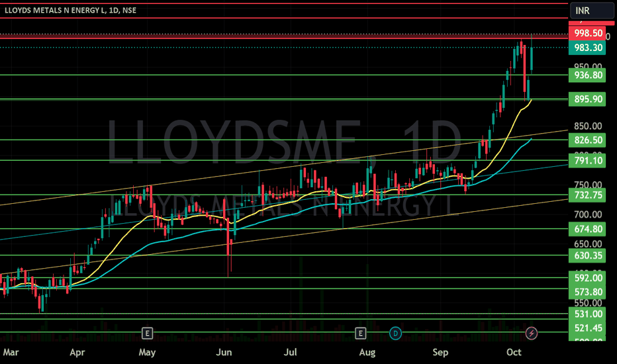Click the 850.00 price axis tick

(x=588, y=126)
